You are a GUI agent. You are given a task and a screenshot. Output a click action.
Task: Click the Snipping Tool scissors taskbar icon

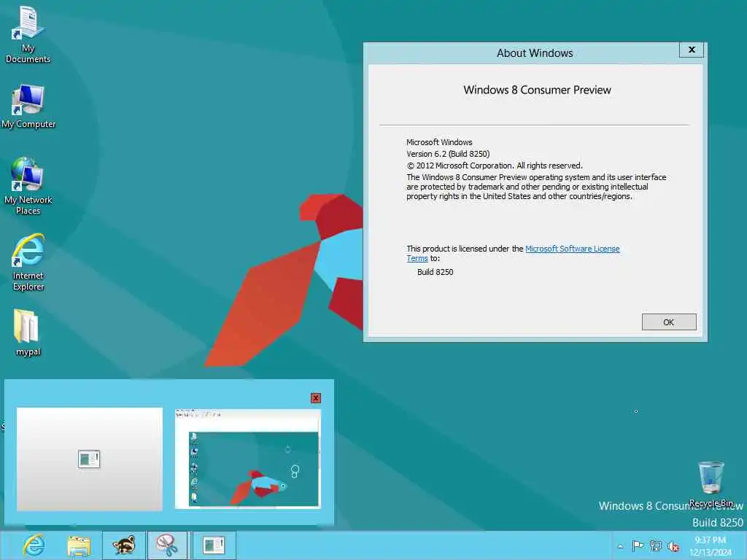pos(167,545)
